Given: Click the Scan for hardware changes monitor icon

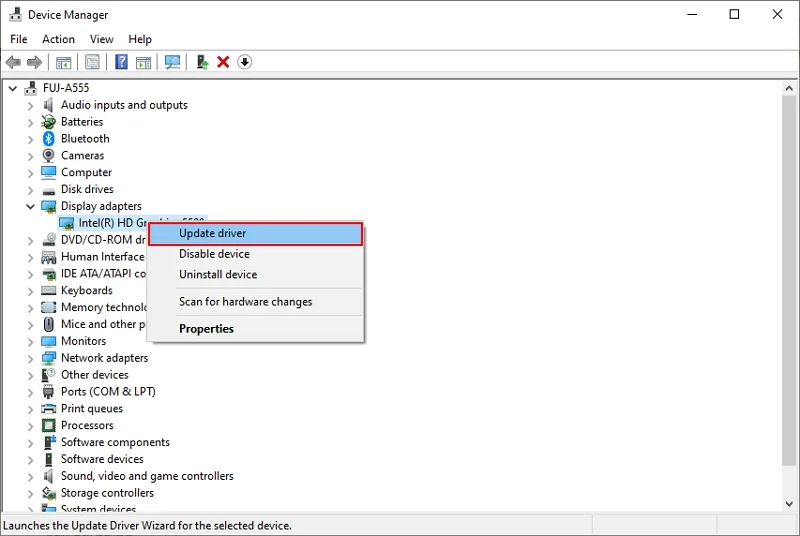Looking at the screenshot, I should pos(172,62).
